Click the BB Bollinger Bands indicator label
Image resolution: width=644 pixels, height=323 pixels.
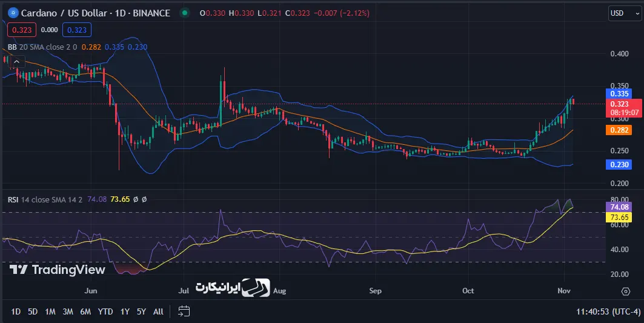(12, 47)
